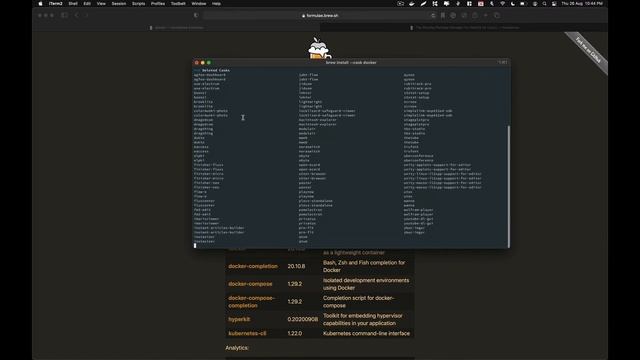This screenshot has width=640, height=360.
Task: Click version 0.20200908 in hyperkit row
Action: [302, 319]
